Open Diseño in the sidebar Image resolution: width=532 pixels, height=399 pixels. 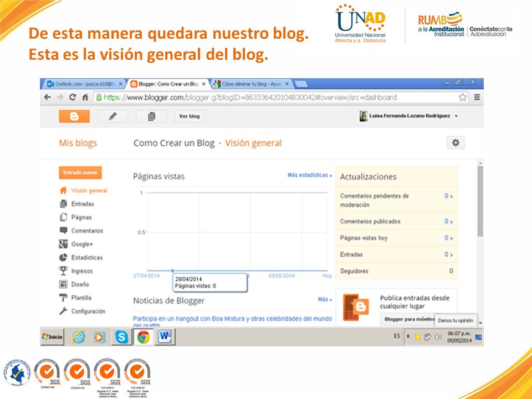coord(80,284)
